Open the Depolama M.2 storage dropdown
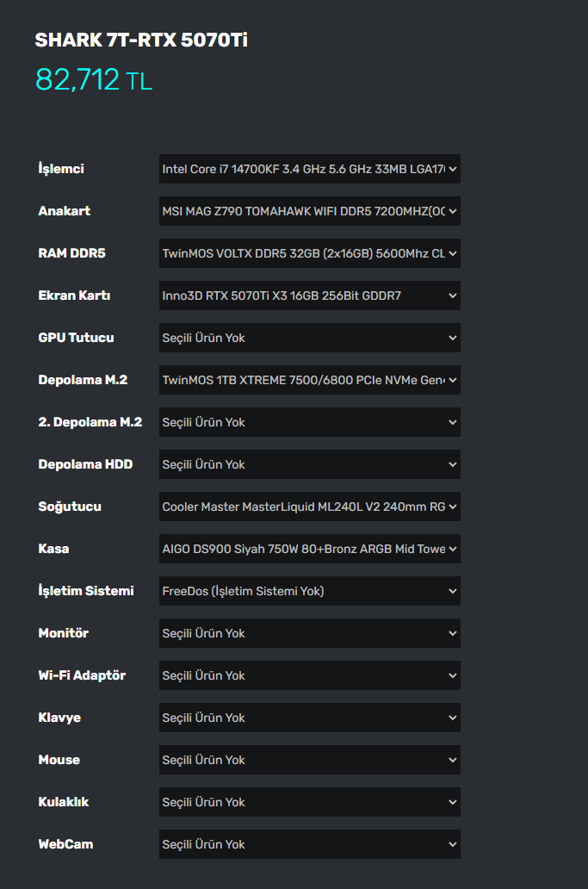Image resolution: width=588 pixels, height=889 pixels. (x=309, y=380)
